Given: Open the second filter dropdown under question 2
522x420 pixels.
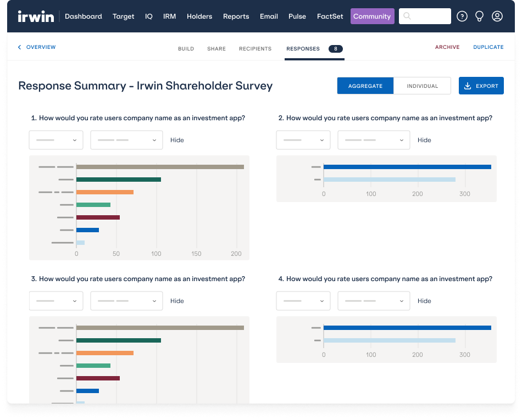Looking at the screenshot, I should click(x=374, y=140).
